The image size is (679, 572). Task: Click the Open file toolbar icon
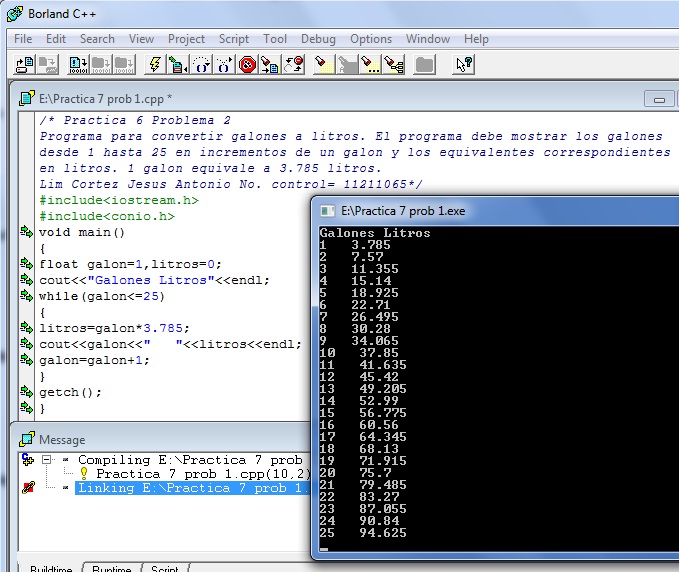[25, 65]
